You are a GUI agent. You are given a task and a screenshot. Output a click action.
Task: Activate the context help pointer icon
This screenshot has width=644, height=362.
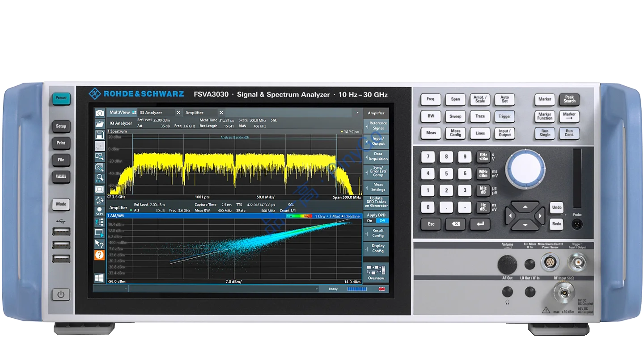coord(99,244)
